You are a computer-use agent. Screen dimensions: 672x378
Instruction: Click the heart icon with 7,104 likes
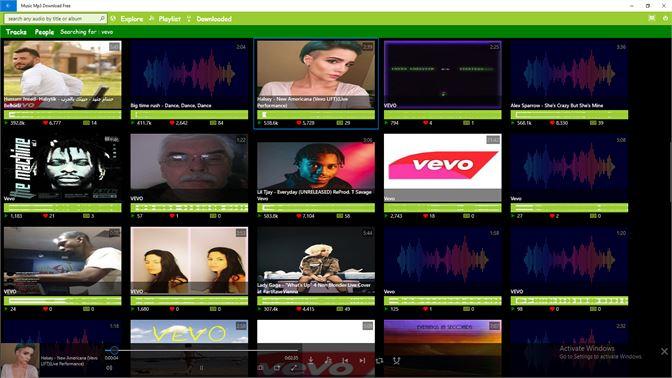point(298,216)
